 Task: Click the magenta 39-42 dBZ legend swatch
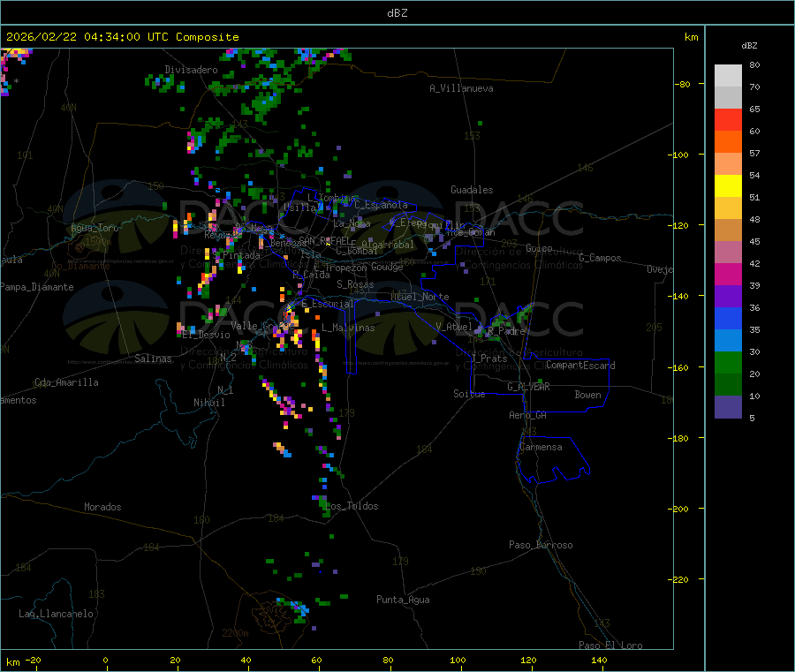point(728,274)
